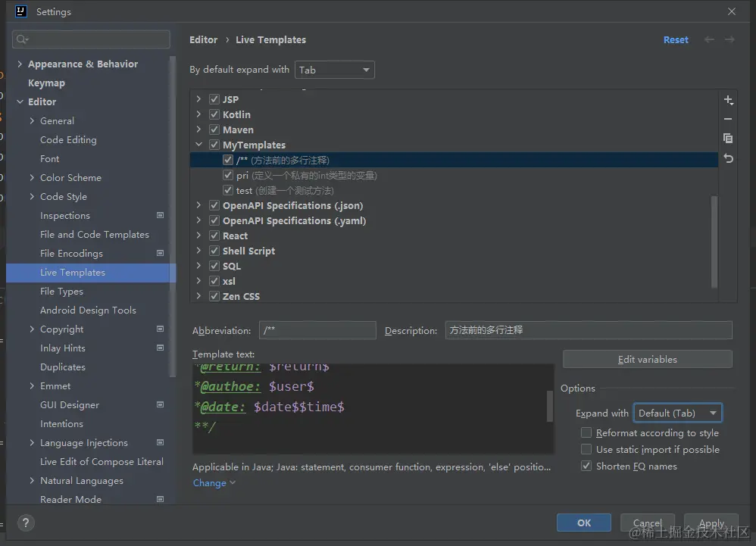This screenshot has width=756, height=546.
Task: Expand the OpenAPI Specifications (.json) group
Action: pyautogui.click(x=198, y=204)
